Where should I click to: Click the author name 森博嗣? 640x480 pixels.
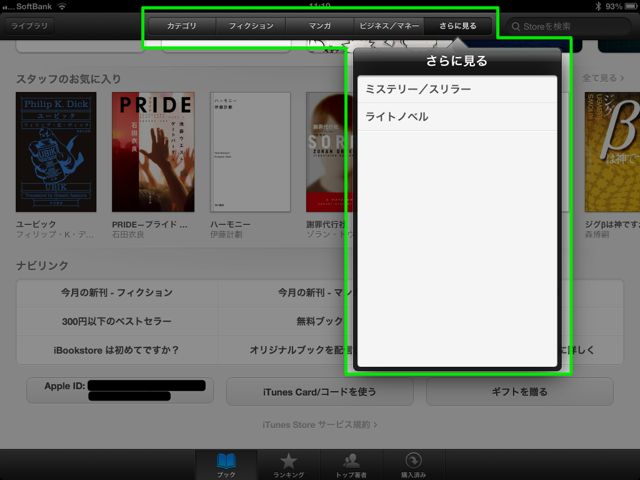pyautogui.click(x=597, y=234)
